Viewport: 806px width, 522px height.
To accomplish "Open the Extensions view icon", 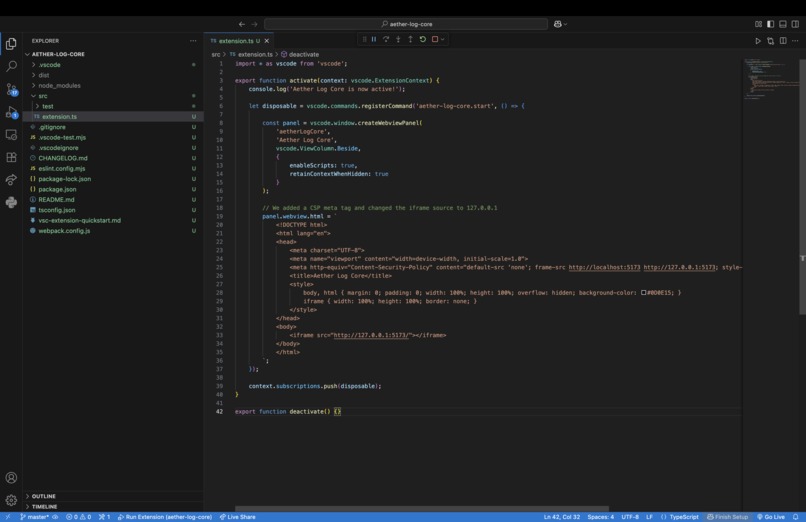I will click(11, 157).
